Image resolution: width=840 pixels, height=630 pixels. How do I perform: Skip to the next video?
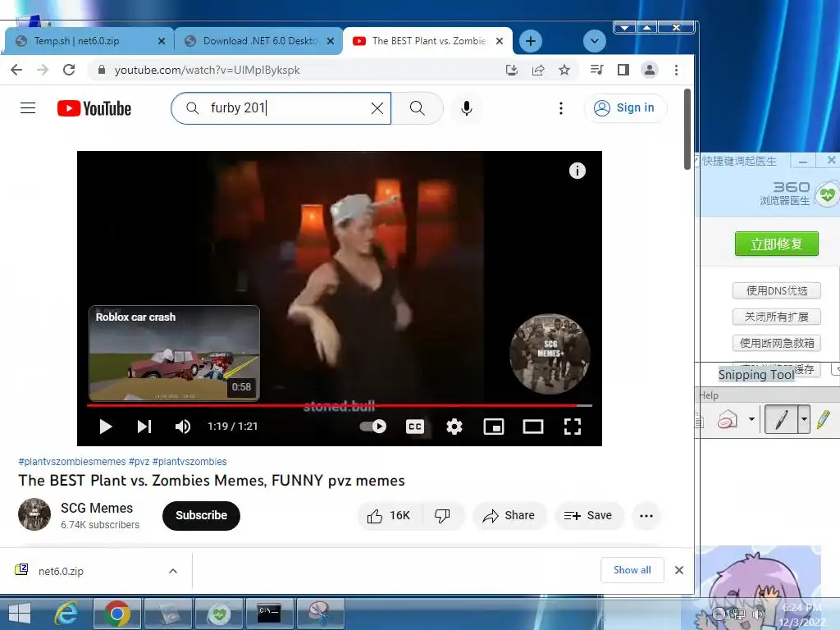(144, 427)
